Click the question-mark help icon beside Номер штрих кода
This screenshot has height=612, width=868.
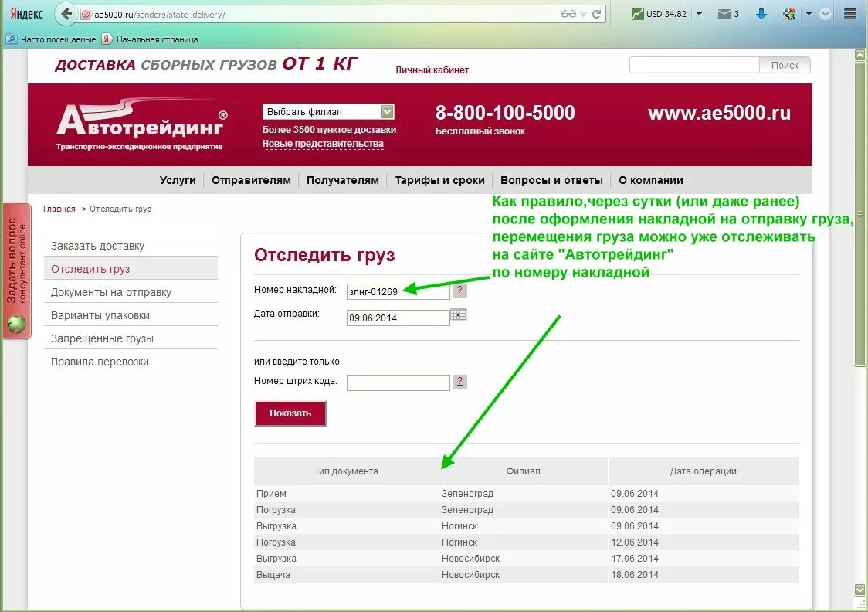tap(459, 382)
